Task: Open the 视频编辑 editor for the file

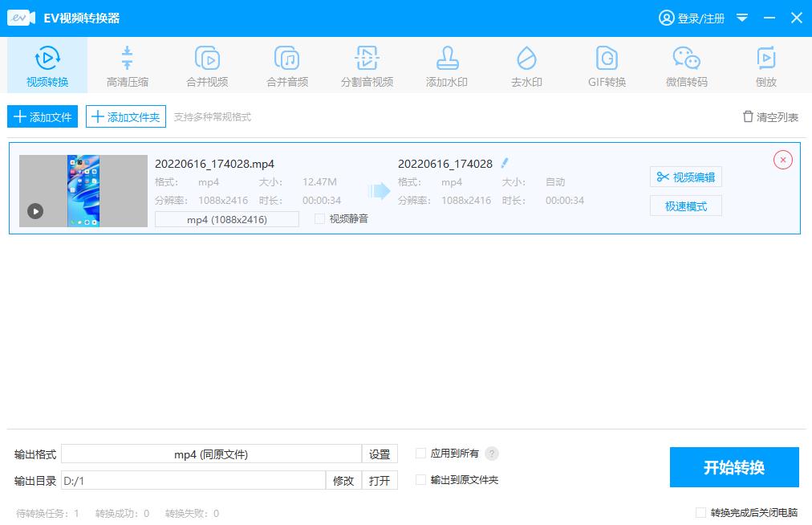Action: (x=685, y=177)
